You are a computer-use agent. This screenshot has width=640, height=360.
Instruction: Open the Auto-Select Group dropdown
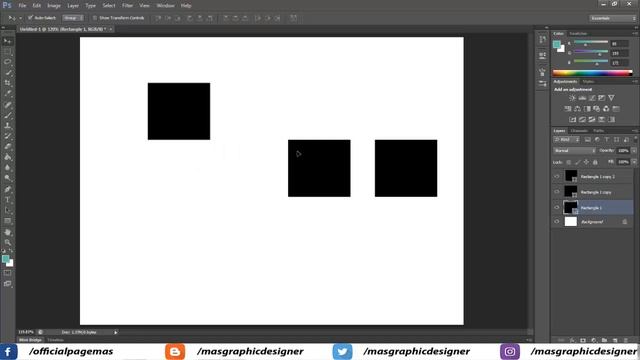pyautogui.click(x=73, y=18)
